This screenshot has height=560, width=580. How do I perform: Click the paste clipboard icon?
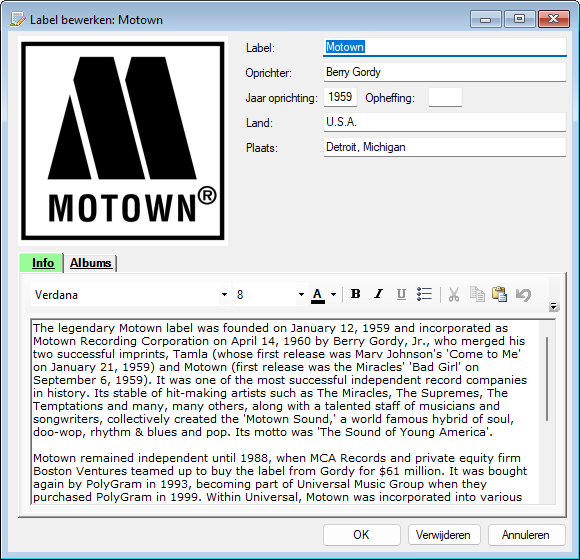tap(499, 295)
